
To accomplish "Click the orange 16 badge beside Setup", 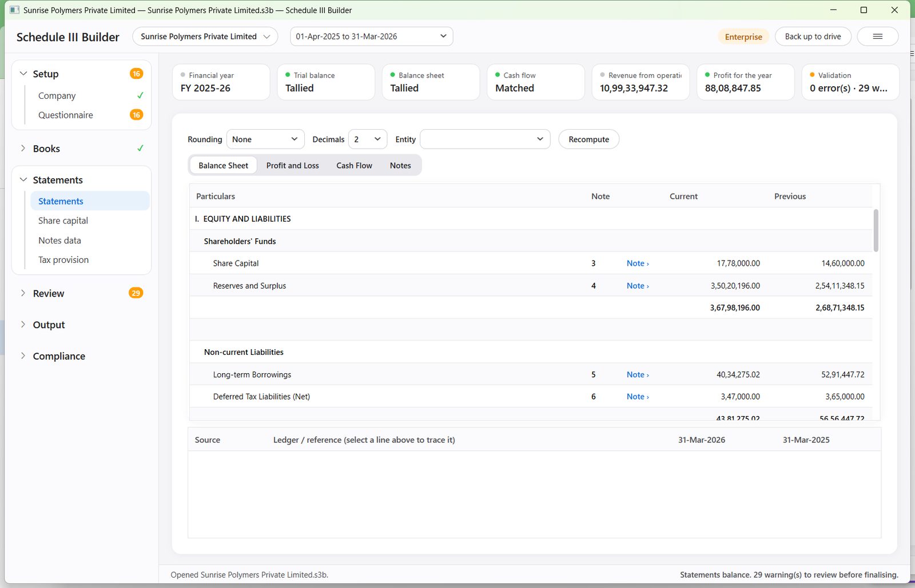I will click(x=136, y=74).
